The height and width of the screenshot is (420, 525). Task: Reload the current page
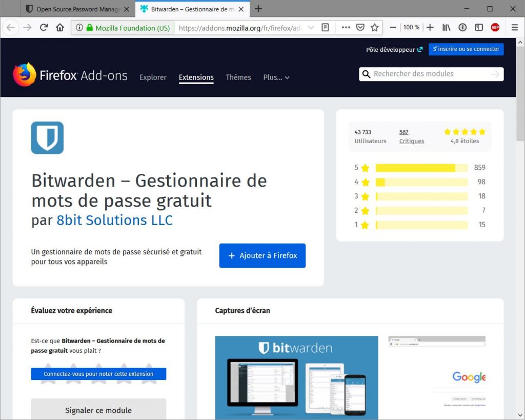click(44, 28)
